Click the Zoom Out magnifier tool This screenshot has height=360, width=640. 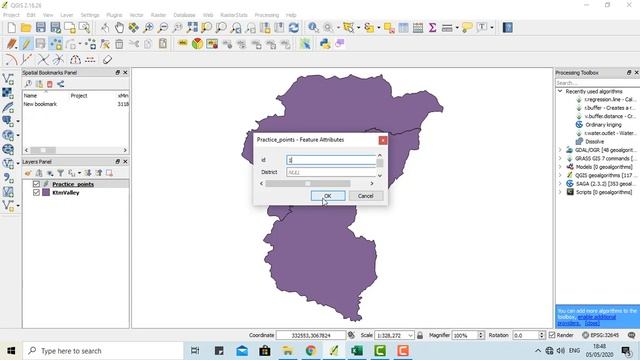click(163, 28)
